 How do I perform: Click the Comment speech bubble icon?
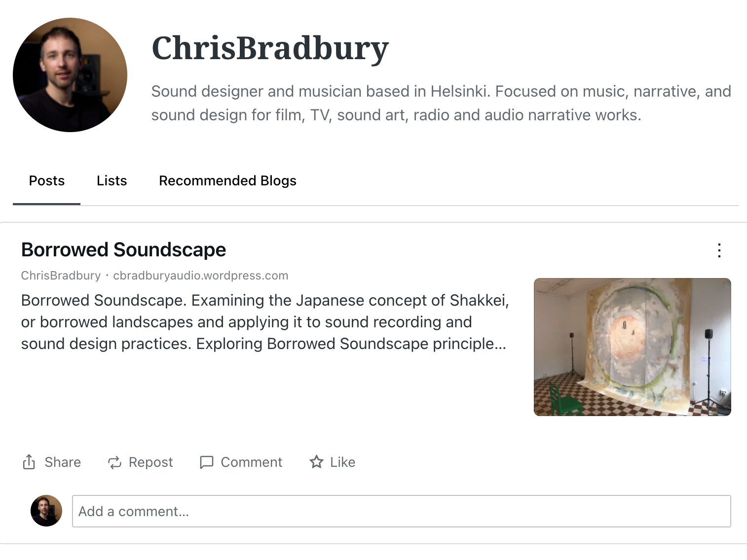206,462
